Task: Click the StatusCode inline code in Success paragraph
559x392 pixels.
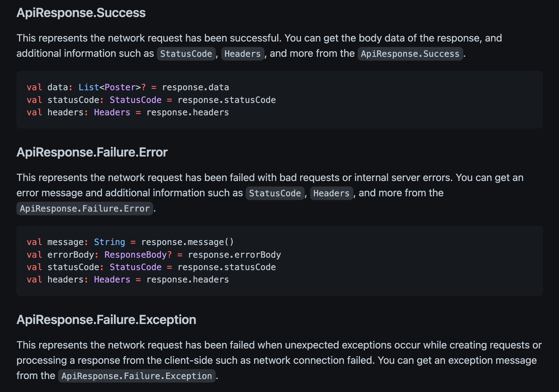Action: [x=186, y=54]
